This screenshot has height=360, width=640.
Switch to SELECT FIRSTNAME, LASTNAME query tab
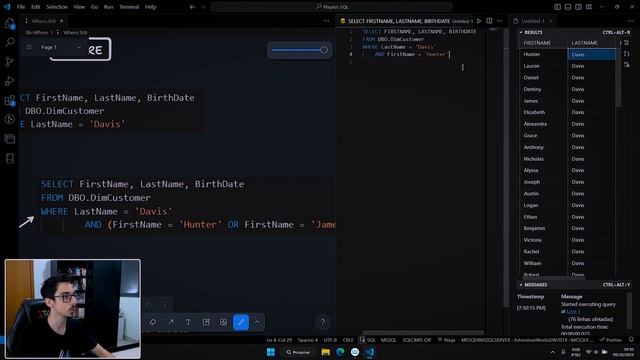click(406, 21)
